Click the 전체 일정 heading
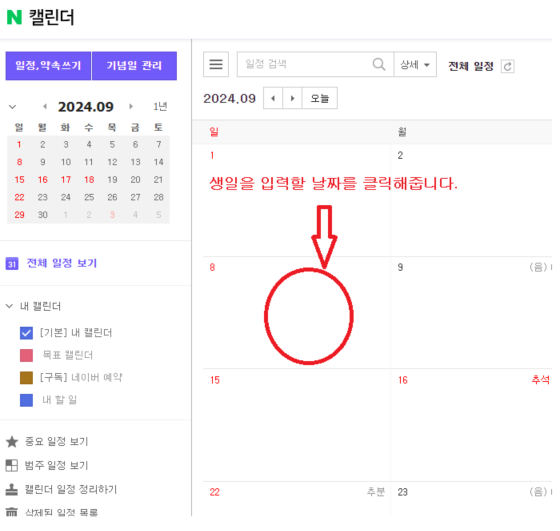Screen dimensions: 560x531 point(471,66)
